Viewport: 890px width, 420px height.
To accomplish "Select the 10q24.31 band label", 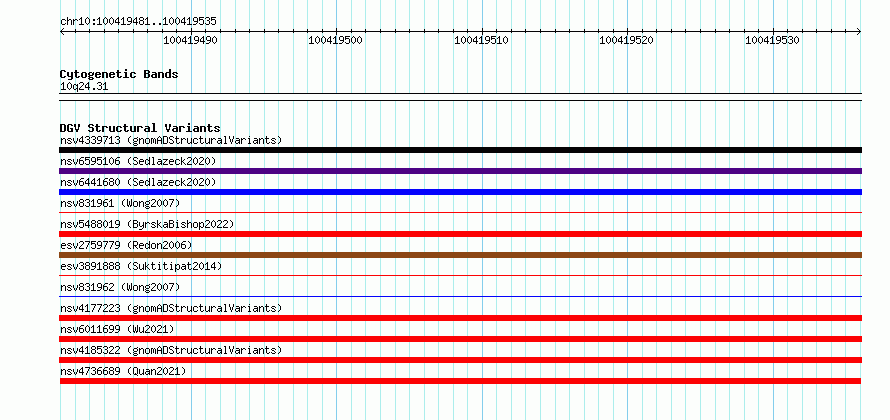I will pos(84,87).
